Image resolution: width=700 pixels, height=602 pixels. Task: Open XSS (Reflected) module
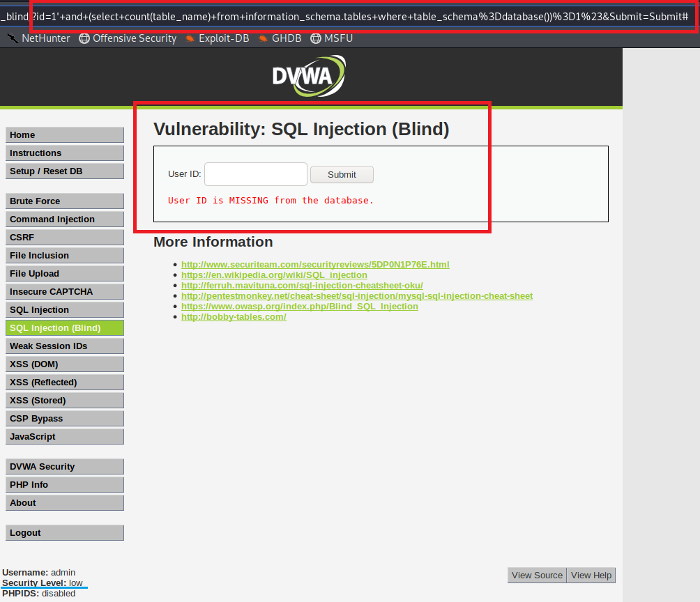pos(65,383)
